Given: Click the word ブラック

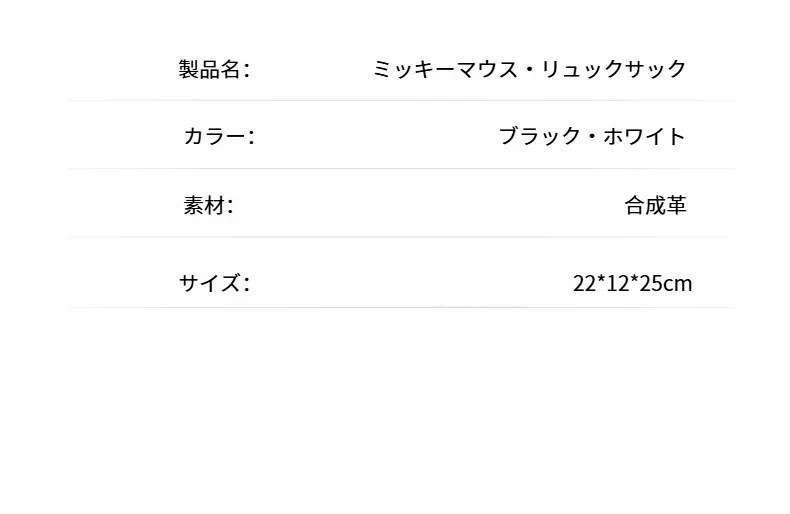Looking at the screenshot, I should (x=540, y=137).
